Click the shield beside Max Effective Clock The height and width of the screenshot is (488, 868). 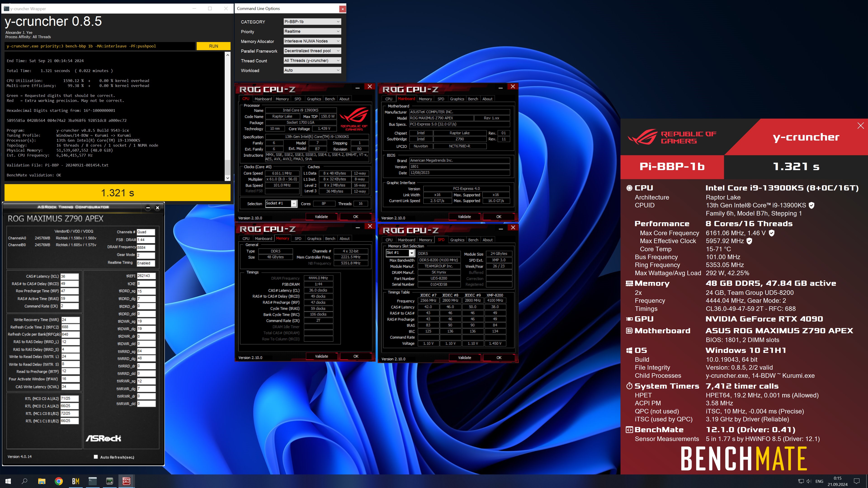(x=749, y=241)
